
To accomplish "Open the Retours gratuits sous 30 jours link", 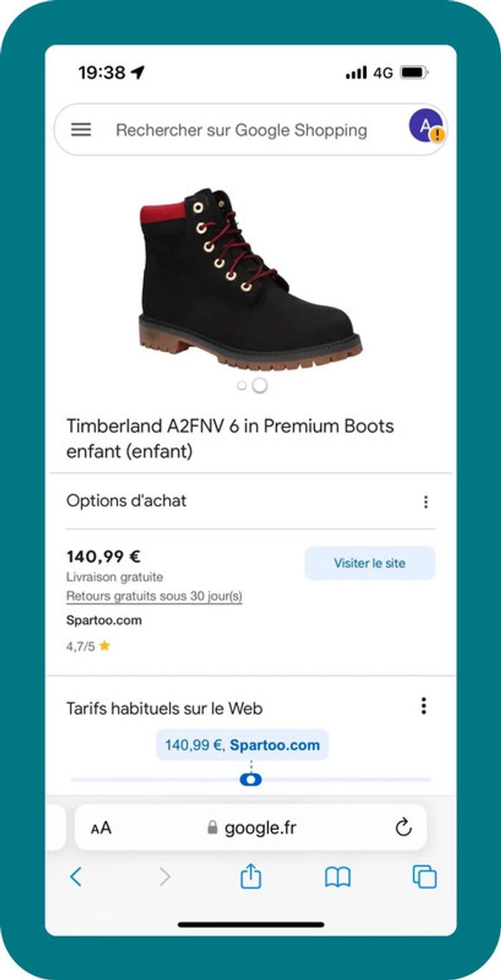I will 155,596.
